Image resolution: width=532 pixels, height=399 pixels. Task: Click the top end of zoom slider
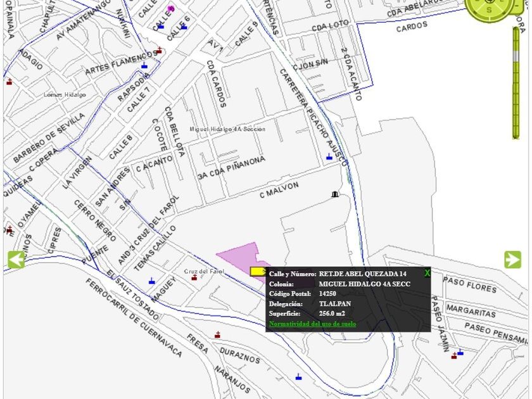coord(516,30)
